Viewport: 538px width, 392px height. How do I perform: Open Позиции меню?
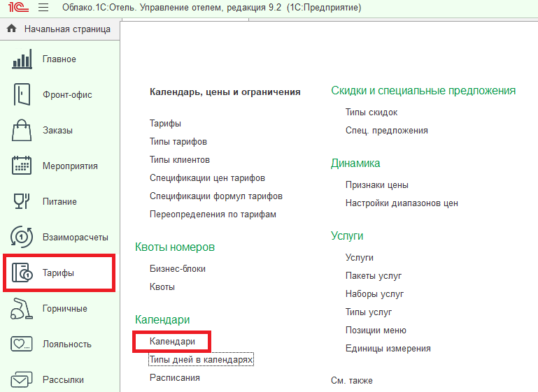(376, 330)
